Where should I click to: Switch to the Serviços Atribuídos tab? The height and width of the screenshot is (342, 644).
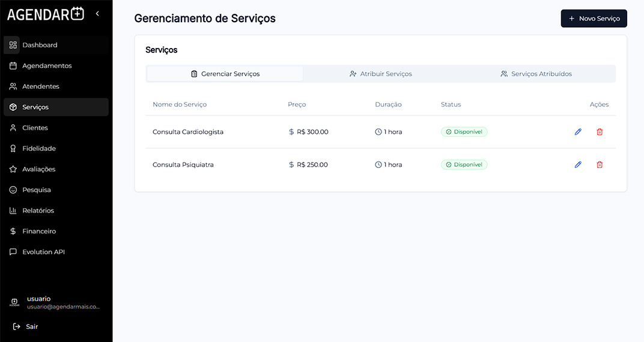(536, 74)
